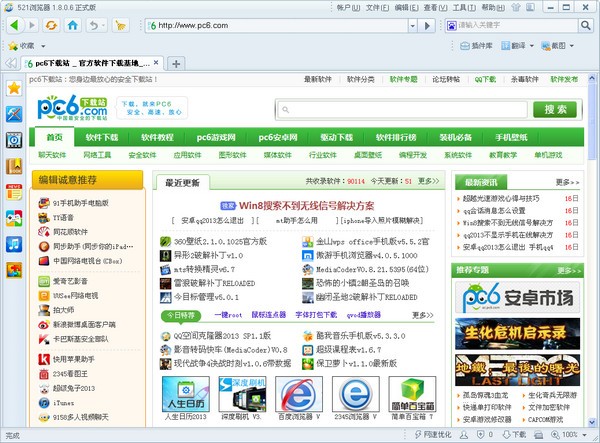The image size is (600, 443).
Task: Click the 软件下载 navigation tab
Action: pos(102,137)
